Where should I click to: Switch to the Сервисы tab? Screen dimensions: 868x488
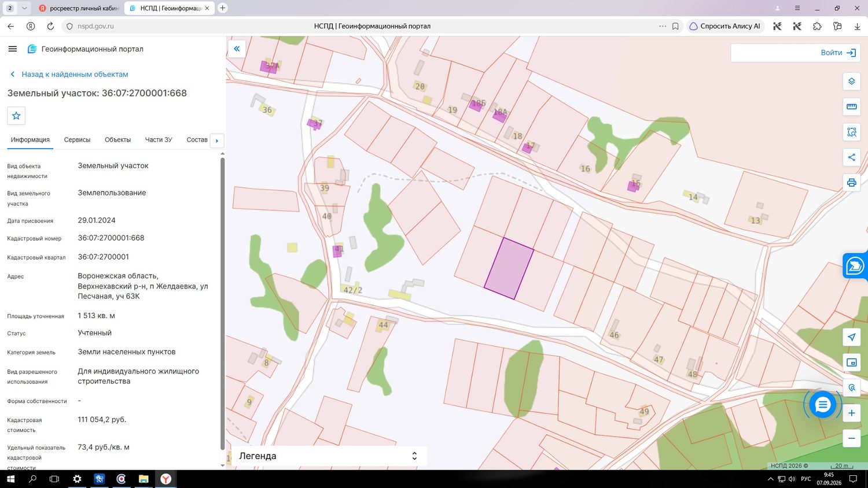point(77,140)
